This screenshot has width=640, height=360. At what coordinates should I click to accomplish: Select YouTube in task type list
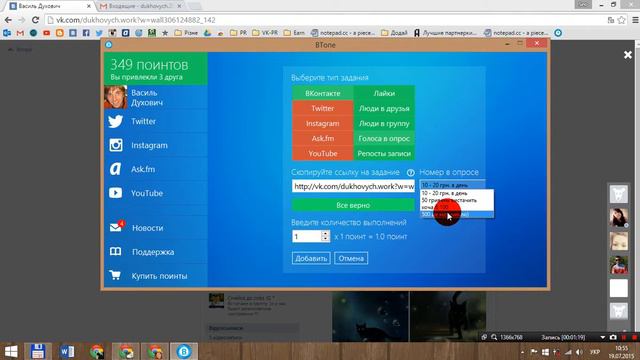click(x=322, y=153)
